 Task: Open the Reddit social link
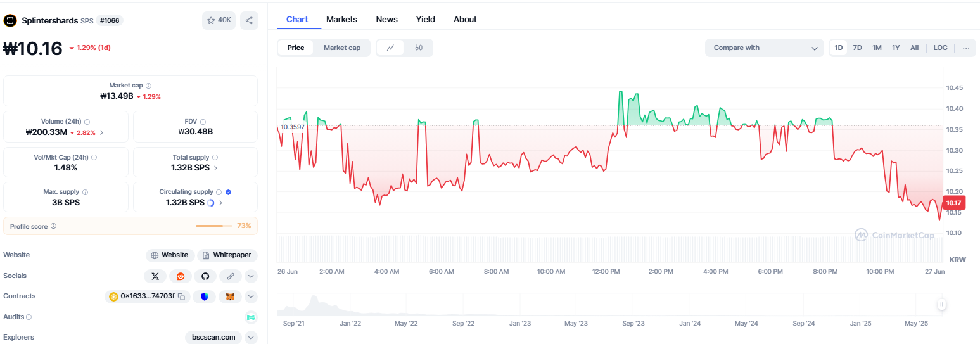click(x=181, y=276)
